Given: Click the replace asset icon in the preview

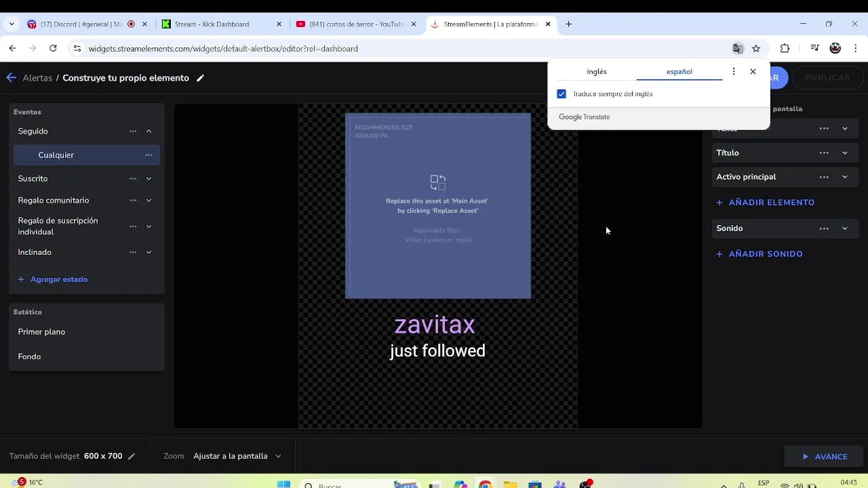Looking at the screenshot, I should pos(438,182).
